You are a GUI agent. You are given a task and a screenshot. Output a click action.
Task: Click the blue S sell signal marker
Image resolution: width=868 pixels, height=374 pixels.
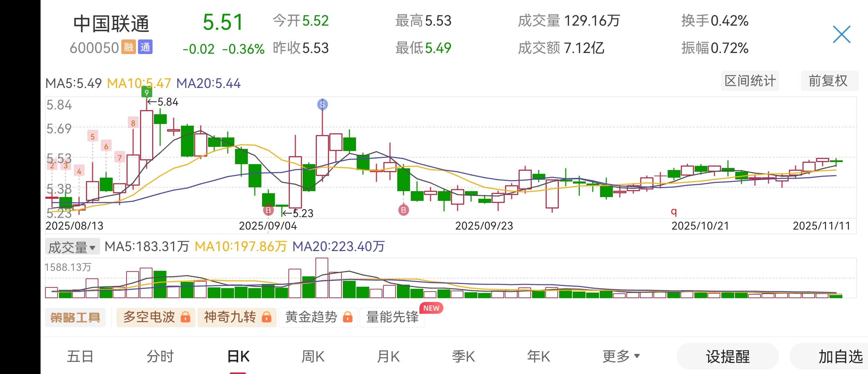tap(322, 104)
